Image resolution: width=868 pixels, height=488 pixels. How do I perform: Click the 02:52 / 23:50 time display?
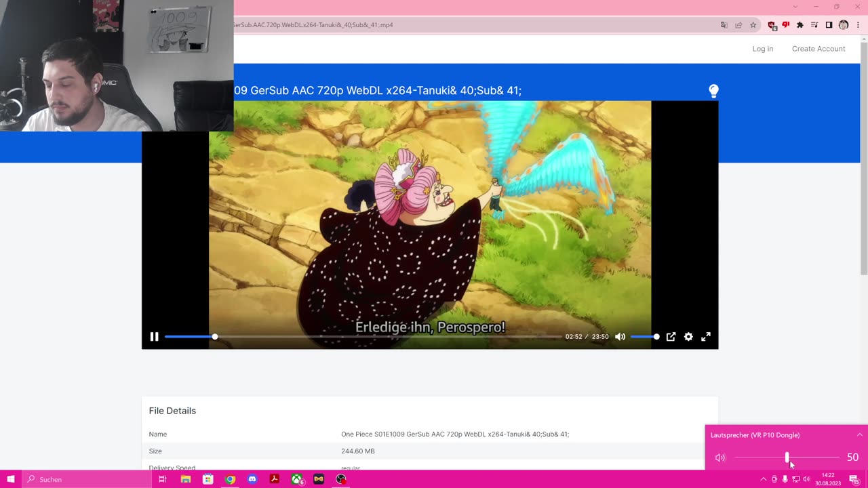pyautogui.click(x=587, y=337)
